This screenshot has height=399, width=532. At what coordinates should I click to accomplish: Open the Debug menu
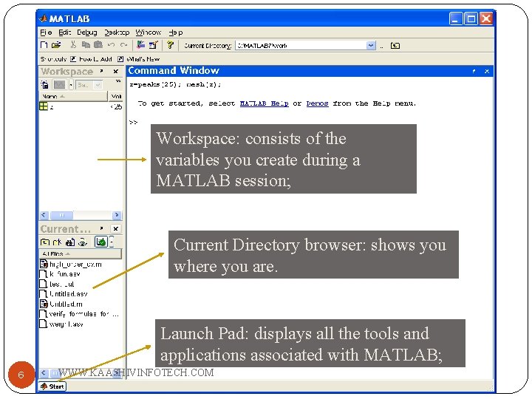point(87,33)
